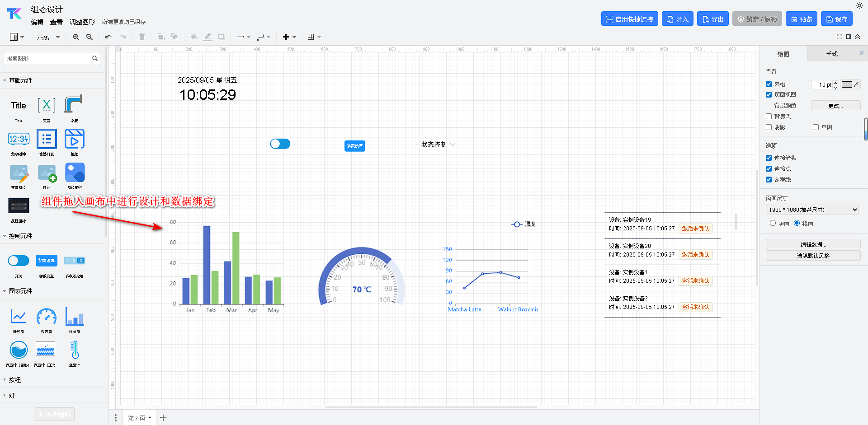This screenshot has width=868, height=425.
Task: Click the undo arrow in toolbar
Action: [x=108, y=37]
